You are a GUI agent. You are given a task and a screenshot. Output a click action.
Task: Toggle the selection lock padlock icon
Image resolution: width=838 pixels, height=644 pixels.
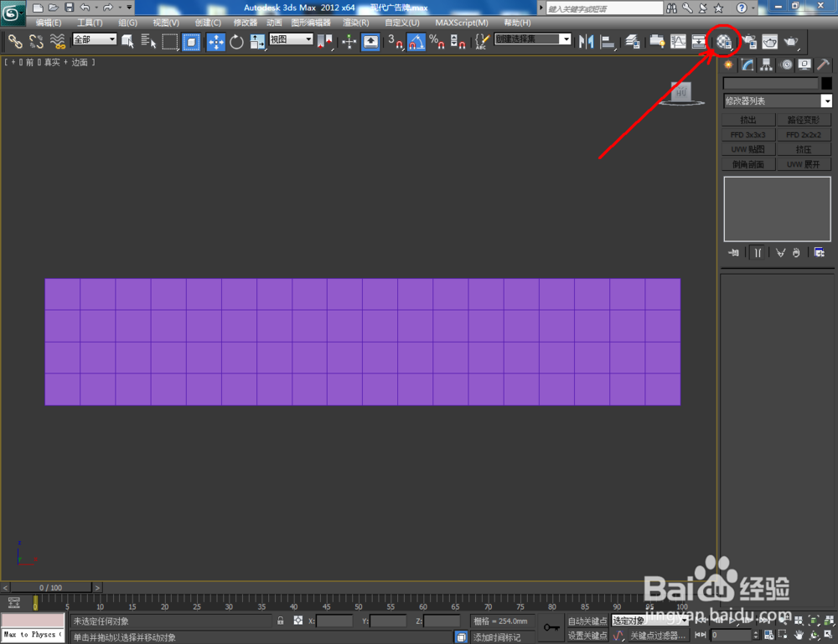[281, 621]
